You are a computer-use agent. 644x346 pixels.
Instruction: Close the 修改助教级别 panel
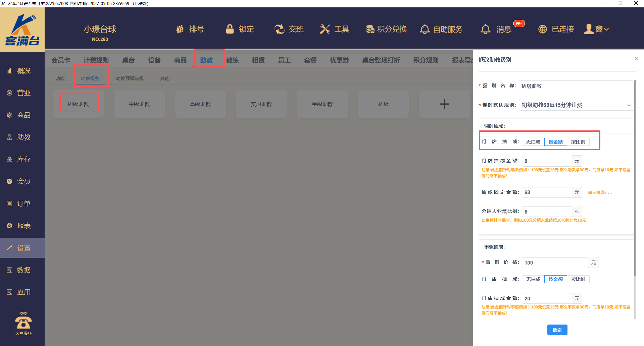tap(636, 59)
